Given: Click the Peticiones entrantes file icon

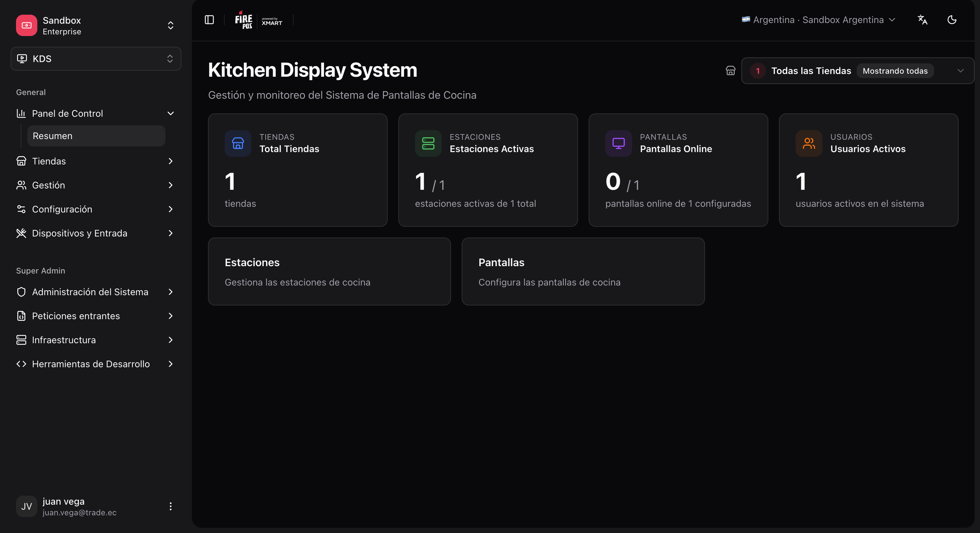Looking at the screenshot, I should click(x=21, y=316).
